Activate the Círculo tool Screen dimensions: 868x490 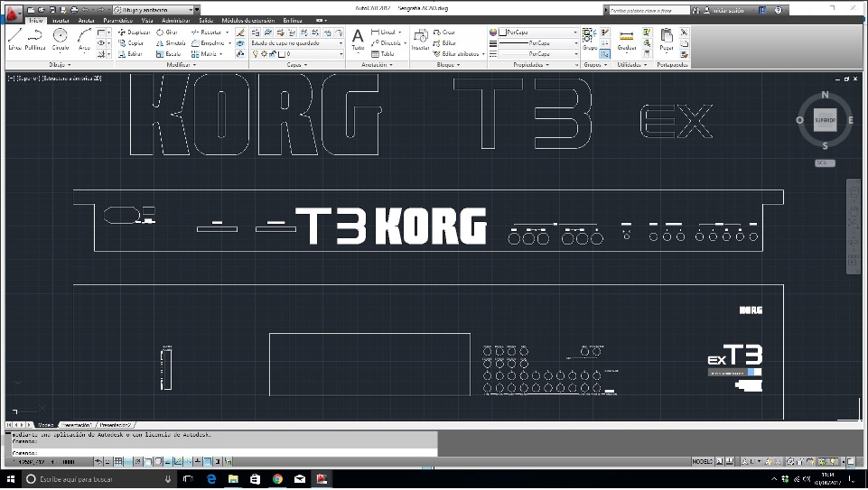pyautogui.click(x=61, y=40)
